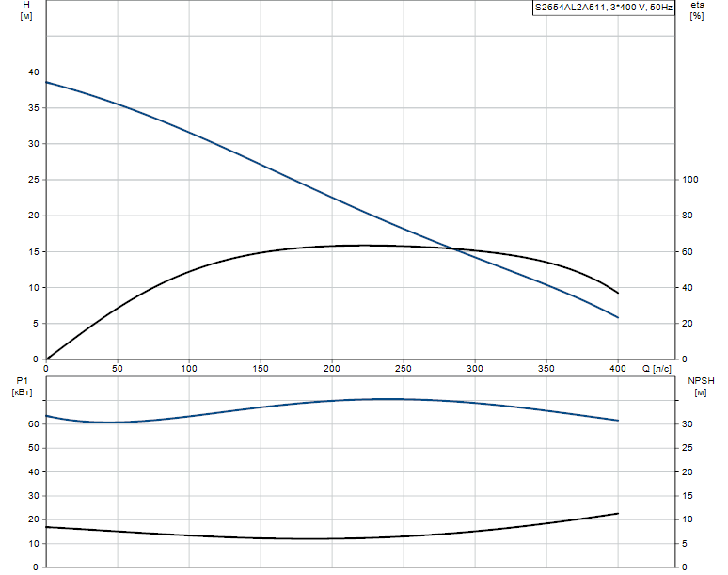The width and height of the screenshot is (728, 575).
Task: Click the 400 tick on the Q axis
Action: (x=618, y=368)
